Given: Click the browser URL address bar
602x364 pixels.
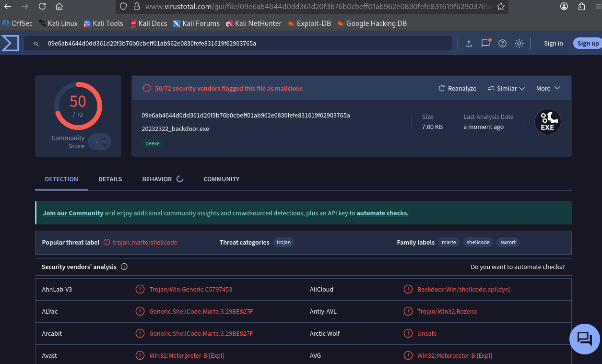Looking at the screenshot, I should tap(312, 7).
